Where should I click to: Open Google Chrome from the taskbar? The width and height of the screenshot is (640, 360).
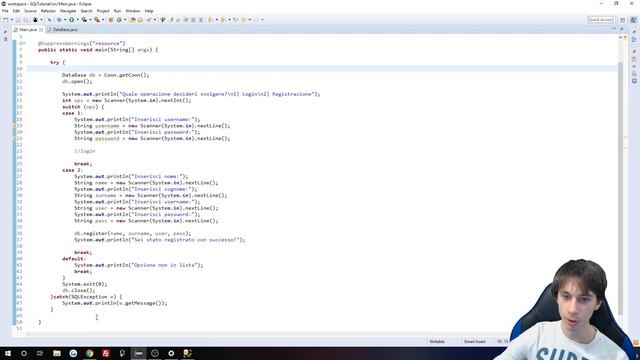tap(89, 353)
